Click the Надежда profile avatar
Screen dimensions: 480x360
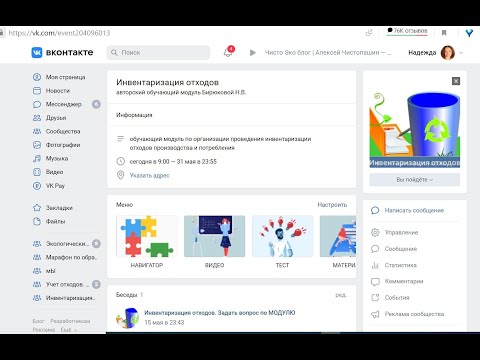coord(448,53)
